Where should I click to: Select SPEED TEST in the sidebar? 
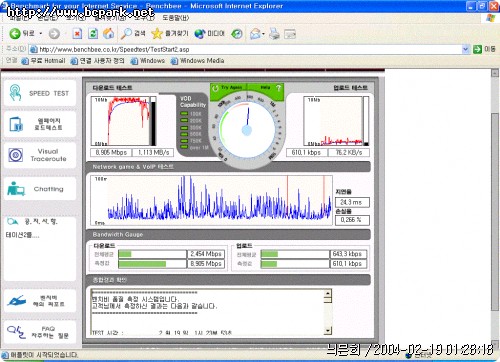point(40,93)
